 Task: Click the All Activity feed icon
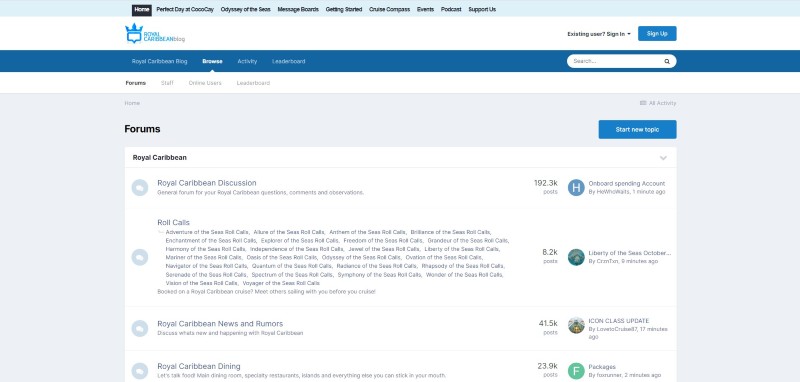643,103
